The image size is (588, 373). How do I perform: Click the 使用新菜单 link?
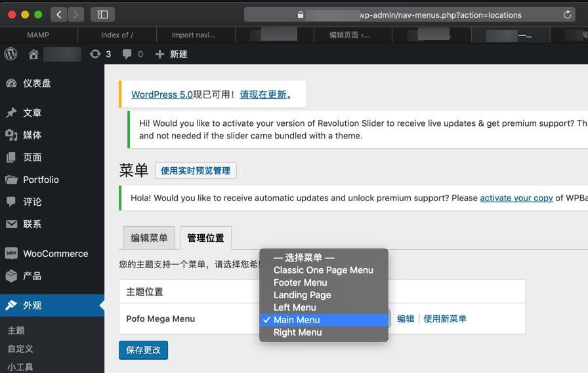pos(445,319)
